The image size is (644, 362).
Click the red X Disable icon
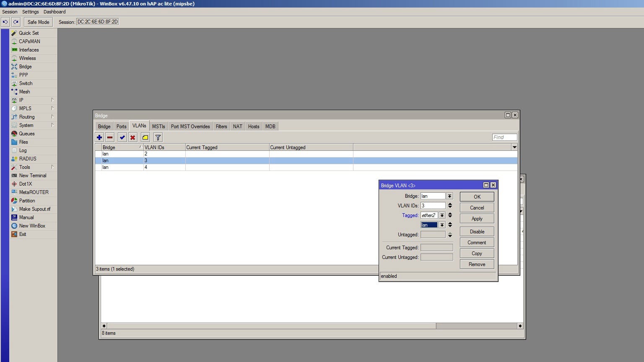[132, 137]
